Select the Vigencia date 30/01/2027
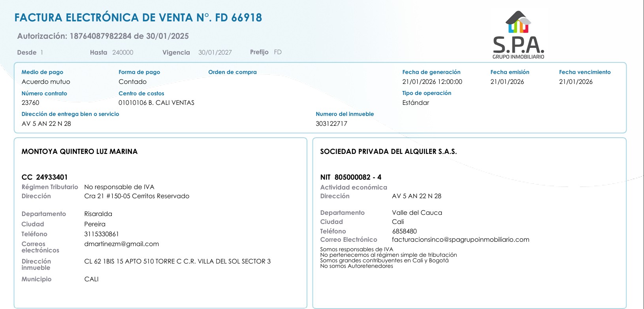Image resolution: width=644 pixels, height=309 pixels. [215, 53]
